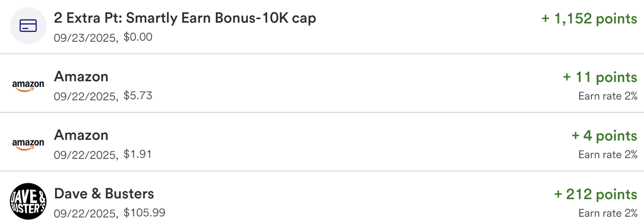644x224 pixels.
Task: Click the credit card icon for Smartly bonus
Action: click(x=28, y=26)
